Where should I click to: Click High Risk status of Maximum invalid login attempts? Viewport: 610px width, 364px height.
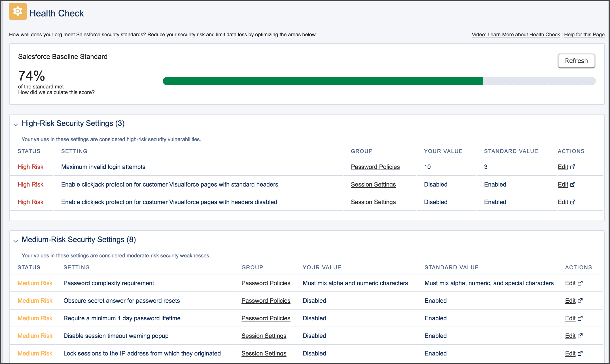(x=30, y=167)
